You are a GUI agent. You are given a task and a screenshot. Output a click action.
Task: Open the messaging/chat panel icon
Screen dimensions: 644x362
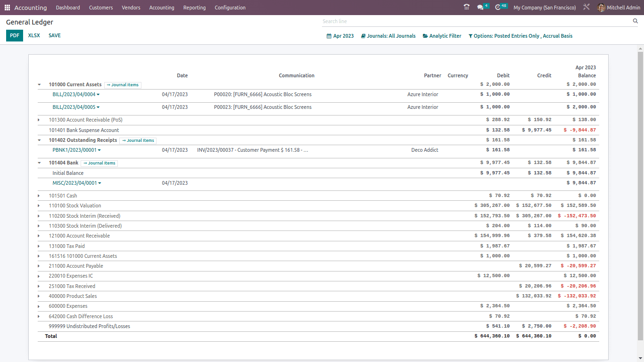pos(480,7)
